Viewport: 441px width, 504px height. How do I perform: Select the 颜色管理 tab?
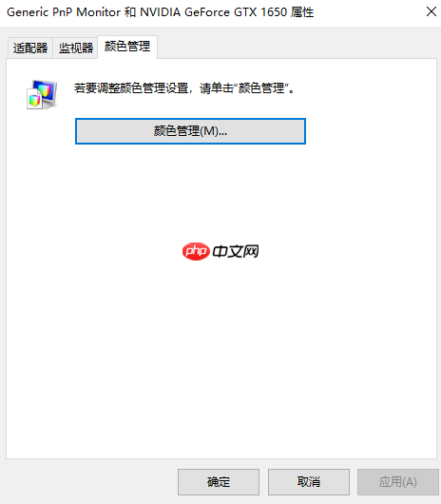click(127, 47)
